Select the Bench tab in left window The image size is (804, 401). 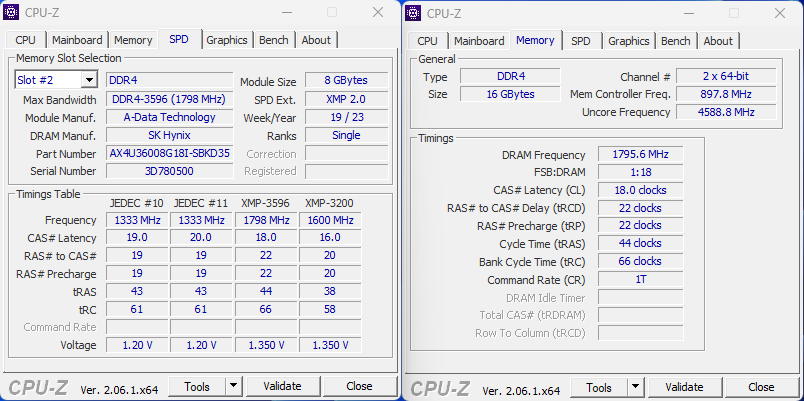pos(274,40)
